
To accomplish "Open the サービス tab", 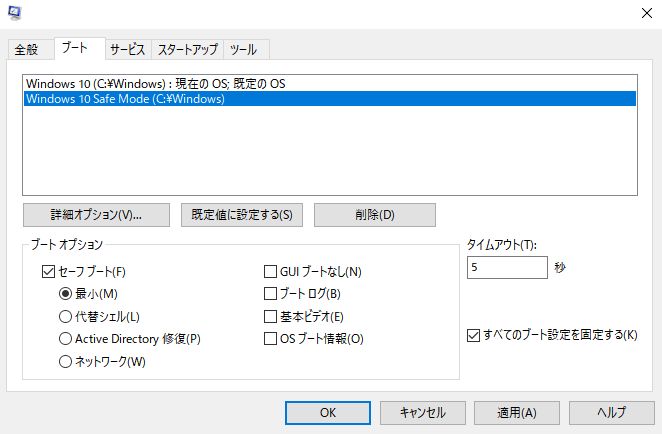I will [128, 50].
